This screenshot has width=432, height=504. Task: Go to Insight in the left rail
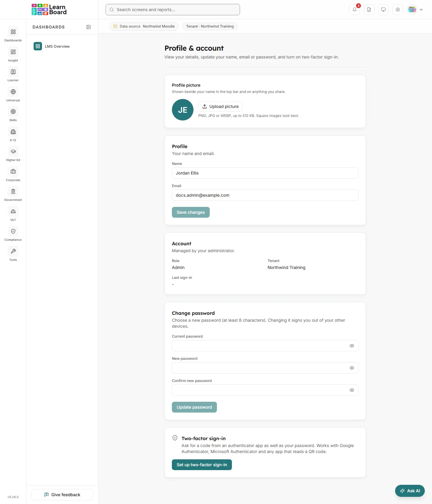coord(13,55)
